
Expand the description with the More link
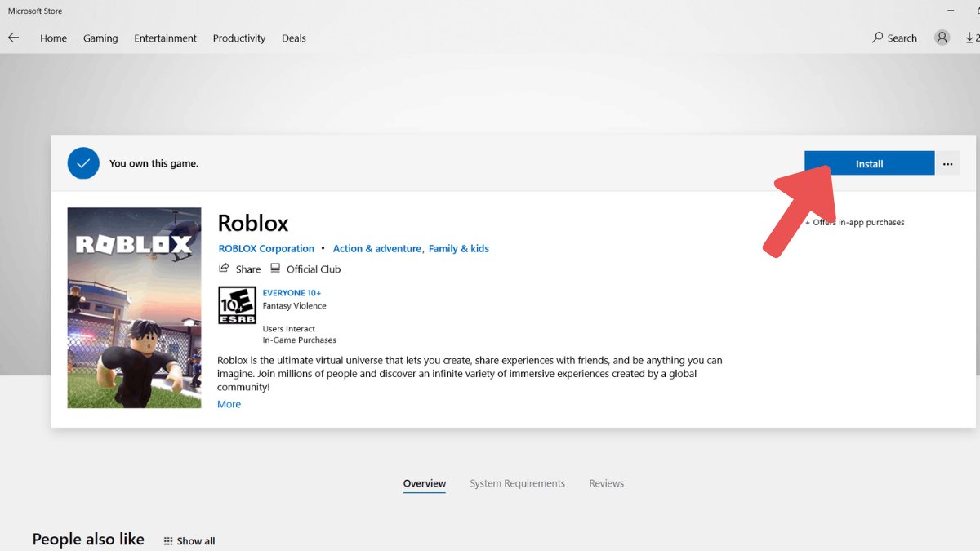[229, 403]
